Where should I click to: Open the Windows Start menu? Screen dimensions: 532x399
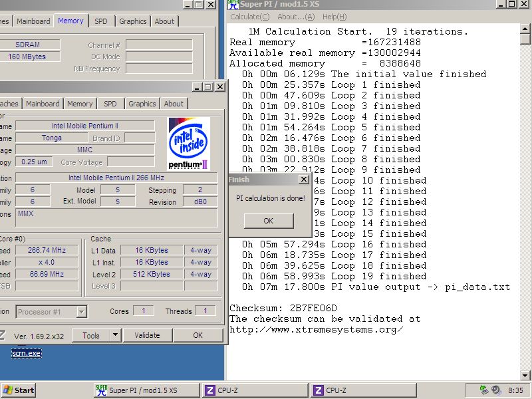click(x=19, y=390)
